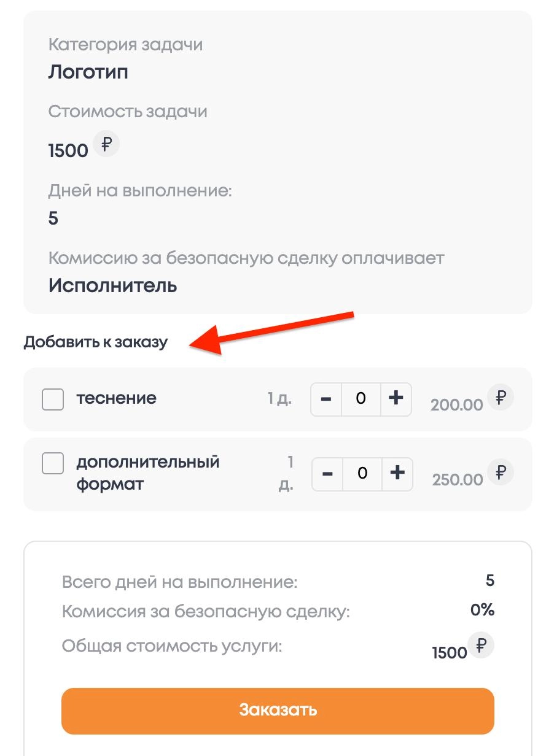Click the ruble icon next to 1500 task price
The width and height of the screenshot is (538, 756).
click(x=106, y=145)
